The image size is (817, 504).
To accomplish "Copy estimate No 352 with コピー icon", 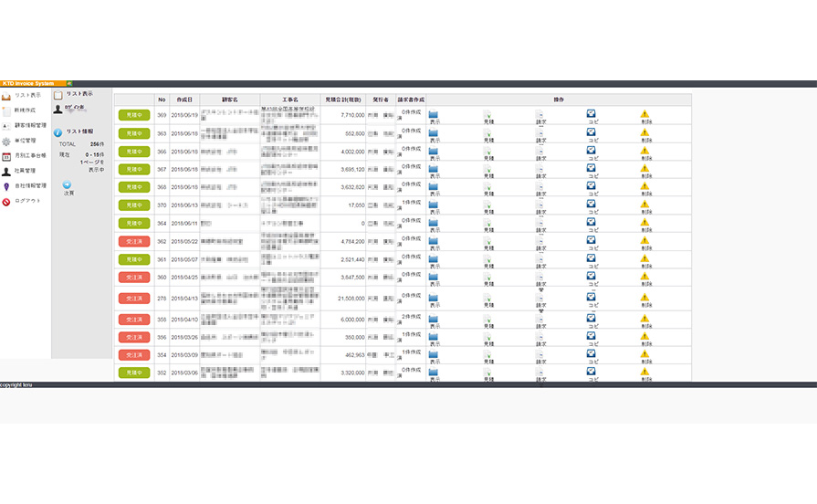I will (592, 373).
